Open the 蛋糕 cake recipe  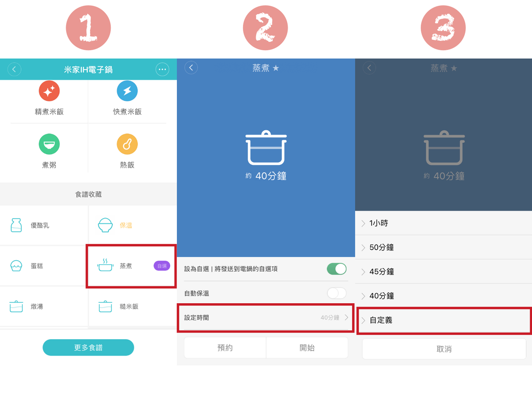44,266
